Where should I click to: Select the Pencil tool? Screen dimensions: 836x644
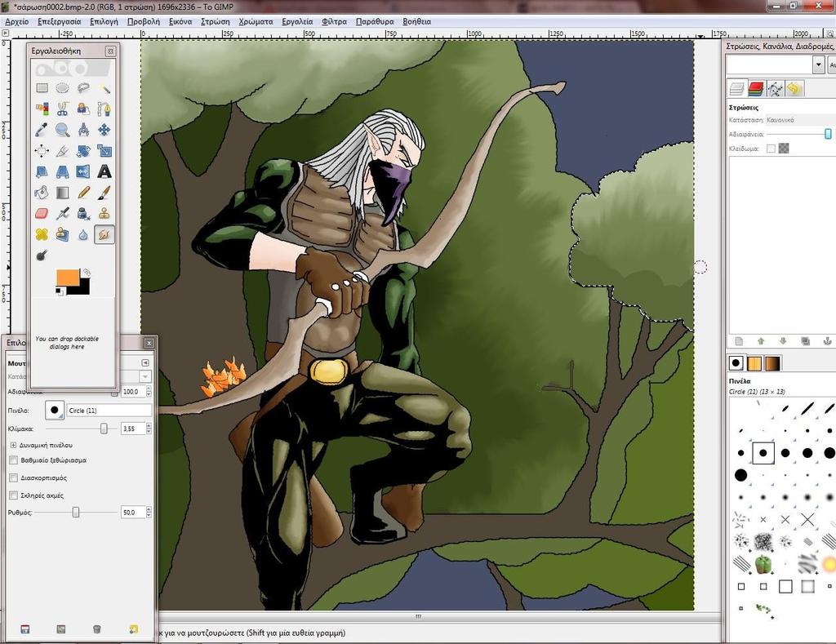click(83, 193)
